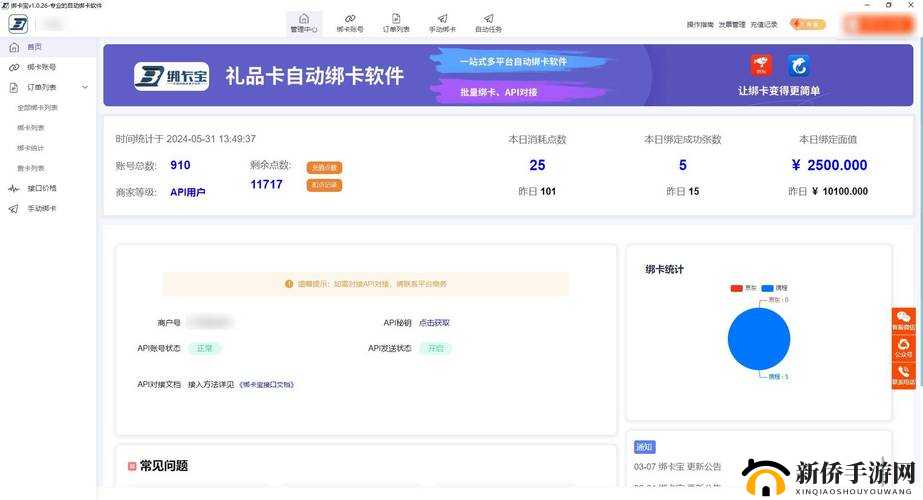Click today's consumed points value 25
The width and height of the screenshot is (923, 500).
coord(537,165)
